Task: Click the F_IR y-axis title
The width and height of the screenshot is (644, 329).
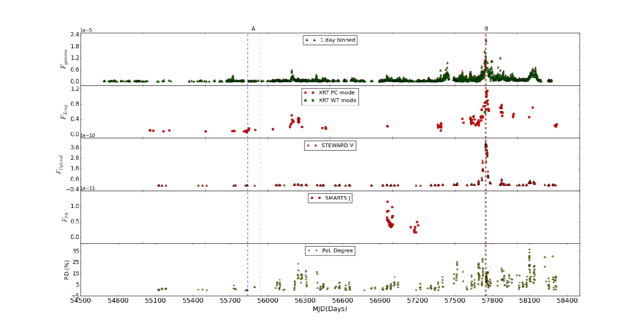Action: point(64,218)
